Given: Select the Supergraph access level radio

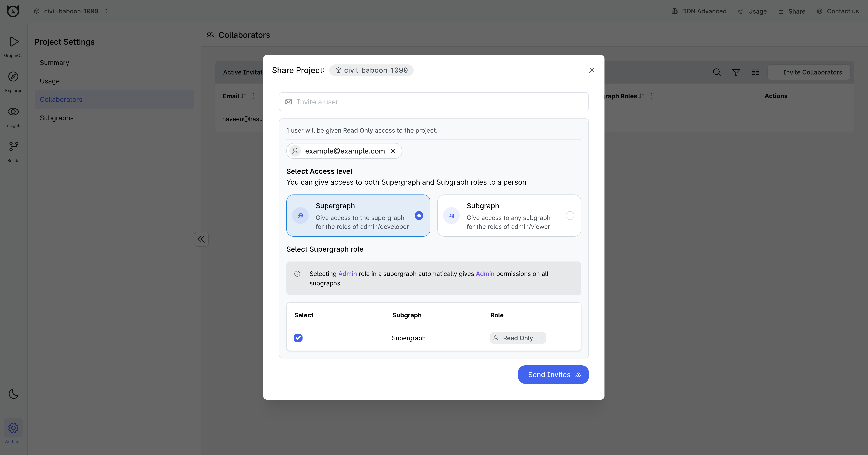Looking at the screenshot, I should 419,216.
